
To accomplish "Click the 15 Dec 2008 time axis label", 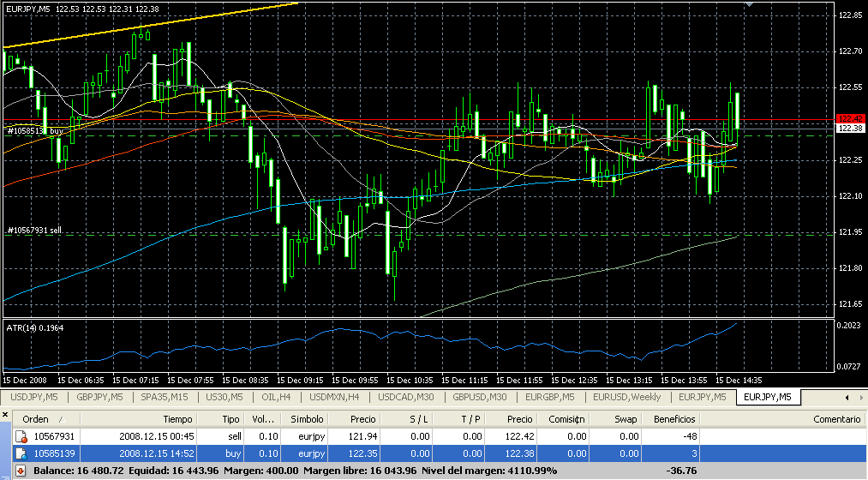I will coord(25,381).
